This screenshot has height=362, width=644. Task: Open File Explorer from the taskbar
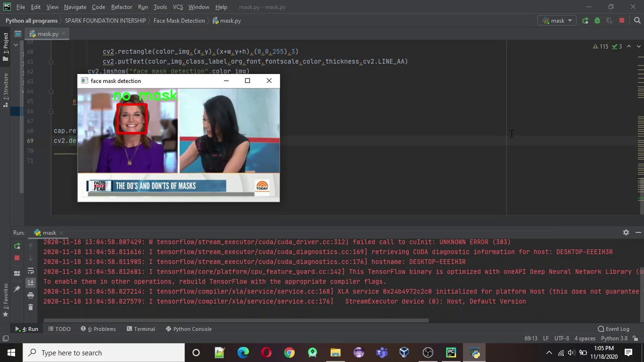pos(336,352)
